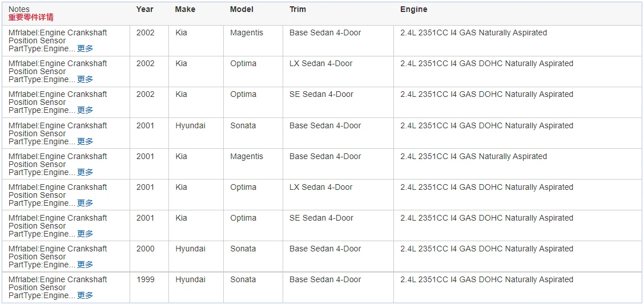Expand notes for 2002 Optima LX Sedan row
This screenshot has width=644, height=305.
(85, 80)
